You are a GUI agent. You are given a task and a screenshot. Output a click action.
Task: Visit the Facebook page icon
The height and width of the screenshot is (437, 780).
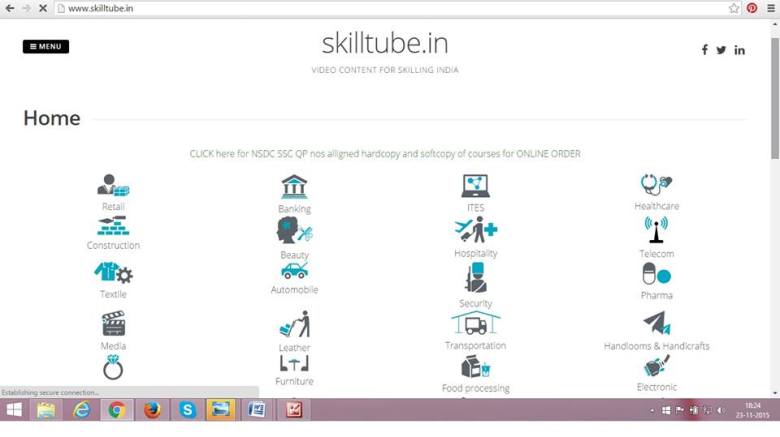(704, 50)
